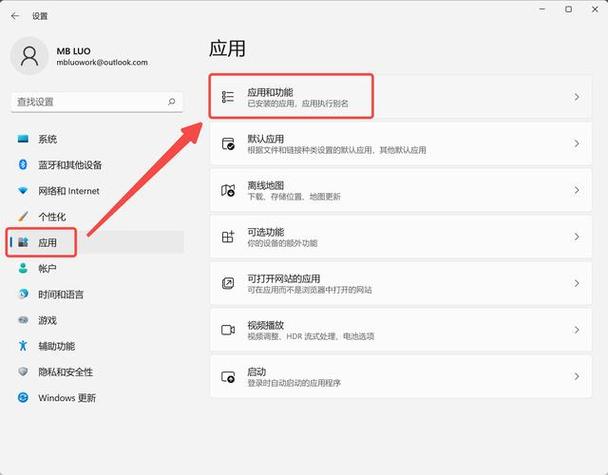Maximize the Settings window
608x475 pixels.
point(568,9)
